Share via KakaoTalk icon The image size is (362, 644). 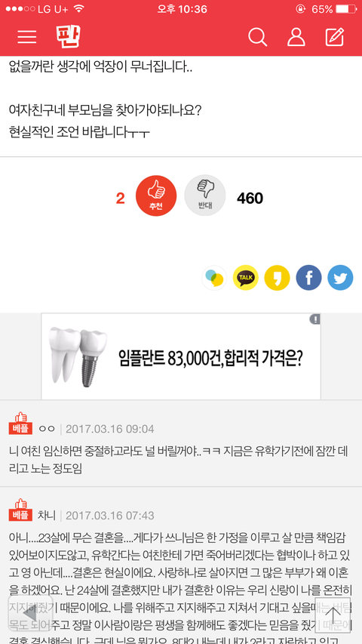pyautogui.click(x=245, y=278)
